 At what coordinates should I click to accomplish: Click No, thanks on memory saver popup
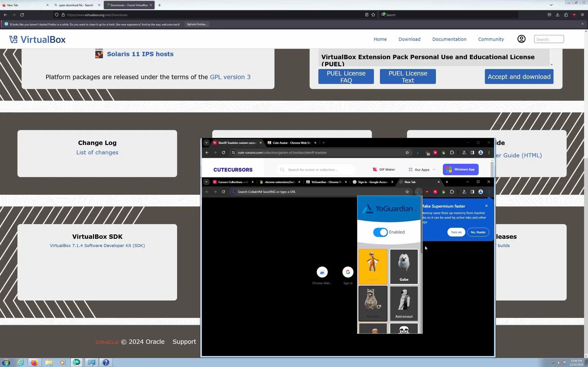(x=478, y=232)
